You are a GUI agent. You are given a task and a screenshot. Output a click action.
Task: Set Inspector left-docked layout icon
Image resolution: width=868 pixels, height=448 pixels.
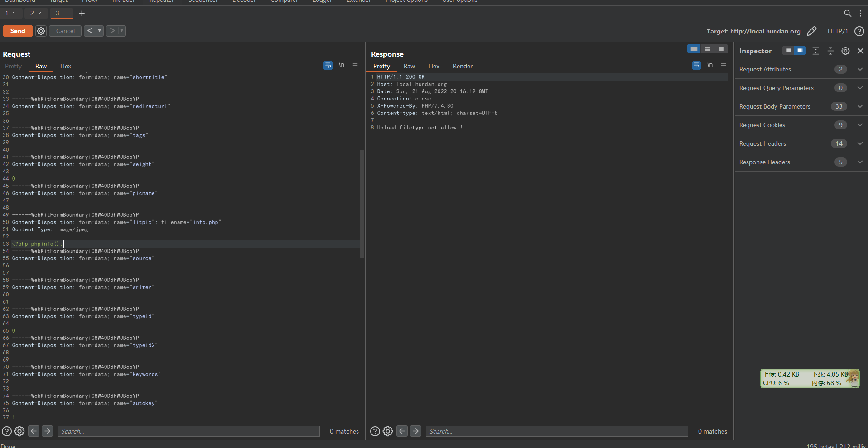click(788, 51)
